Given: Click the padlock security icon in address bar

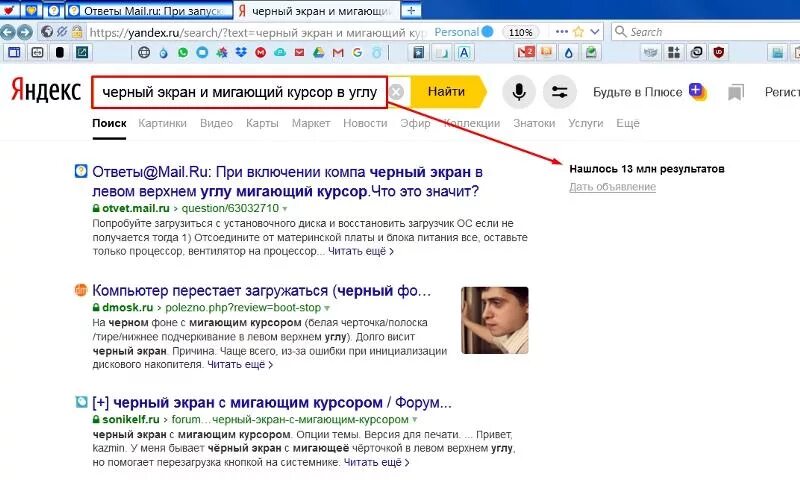Looking at the screenshot, I should (x=77, y=32).
